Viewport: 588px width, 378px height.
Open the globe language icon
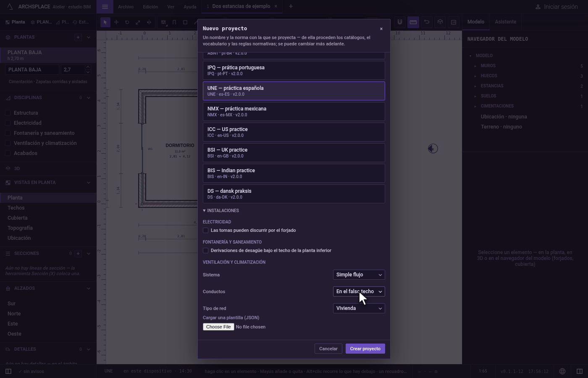coord(562,371)
